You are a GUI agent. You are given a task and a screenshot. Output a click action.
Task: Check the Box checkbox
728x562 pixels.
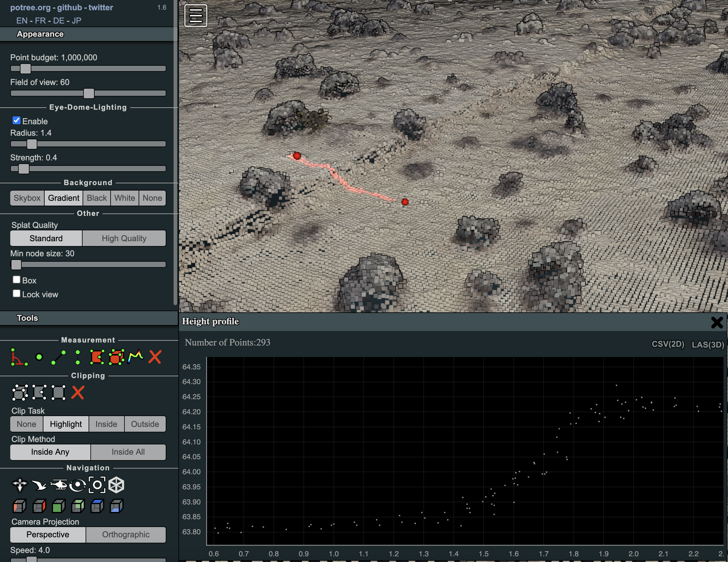click(16, 279)
